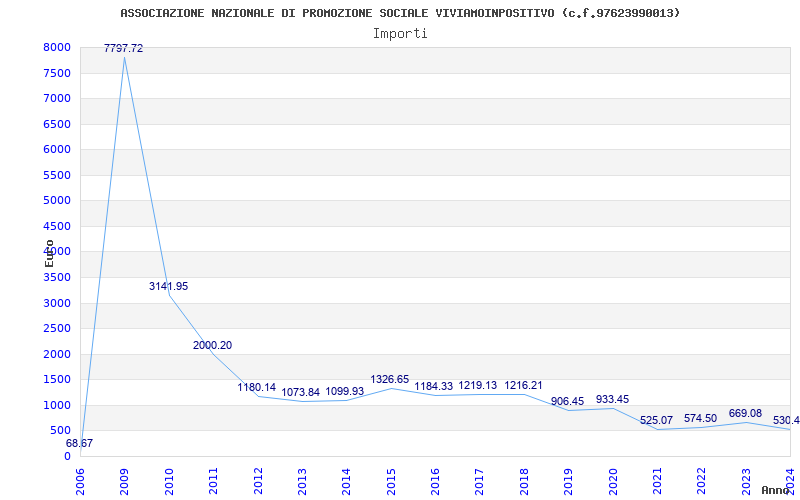Select the 3141.95 data point label

coord(168,287)
